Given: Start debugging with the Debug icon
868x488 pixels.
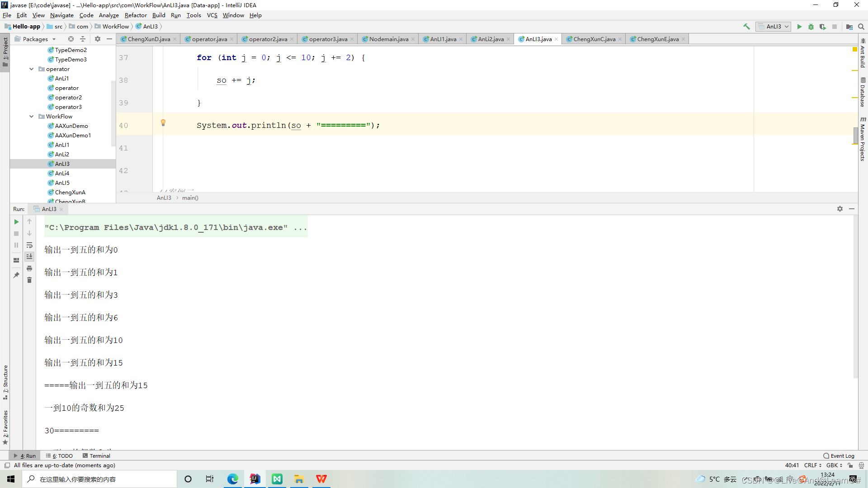Looking at the screenshot, I should (811, 27).
